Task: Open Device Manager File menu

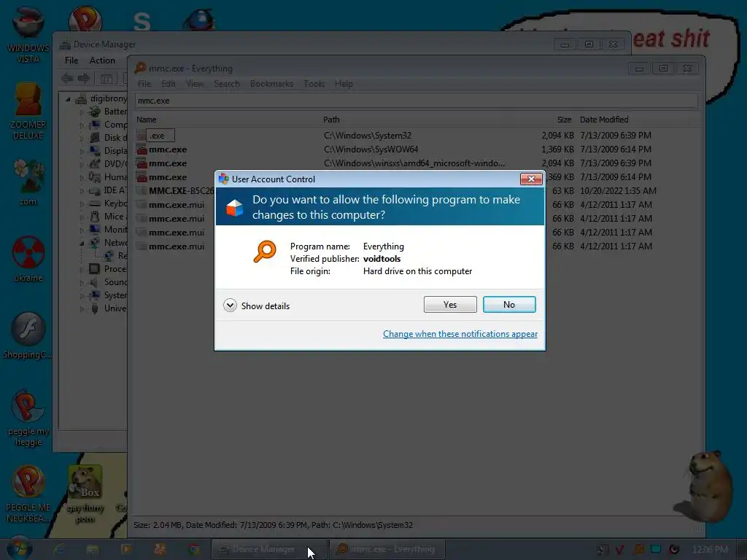Action: 71,61
